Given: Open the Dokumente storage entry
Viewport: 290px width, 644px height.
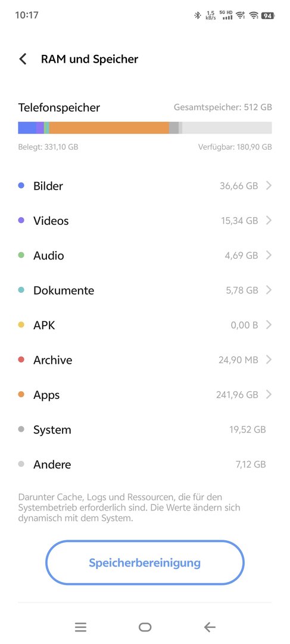Looking at the screenshot, I should 145,290.
